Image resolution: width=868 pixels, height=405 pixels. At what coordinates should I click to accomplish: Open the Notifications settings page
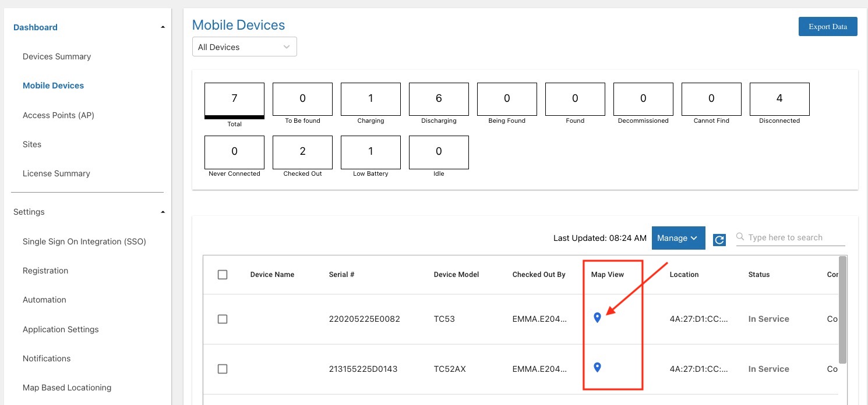pos(46,358)
